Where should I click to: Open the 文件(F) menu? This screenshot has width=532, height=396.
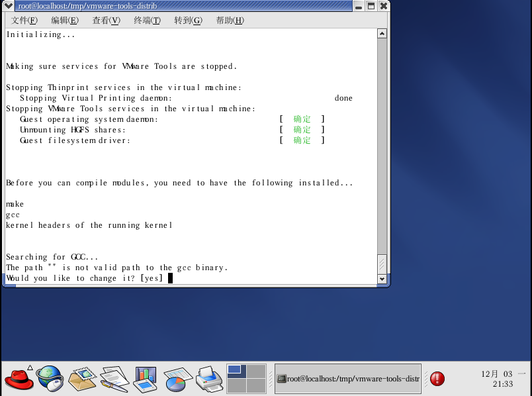[x=24, y=21]
